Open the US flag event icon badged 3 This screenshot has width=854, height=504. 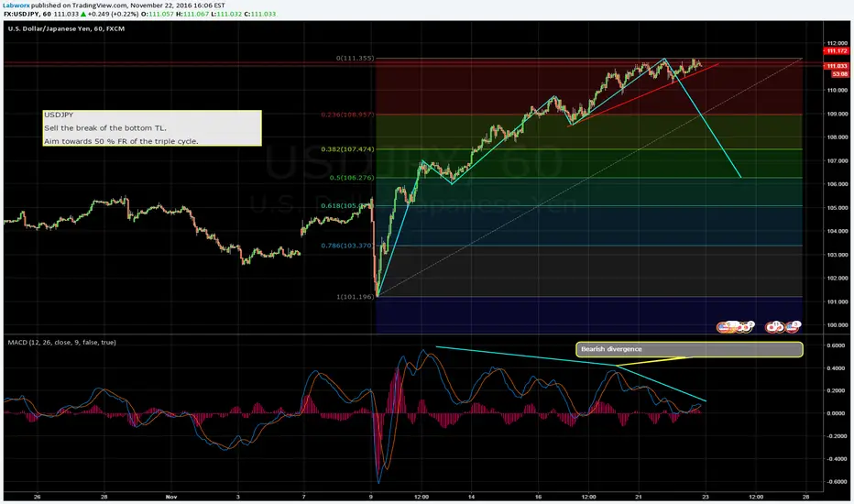[x=792, y=327]
